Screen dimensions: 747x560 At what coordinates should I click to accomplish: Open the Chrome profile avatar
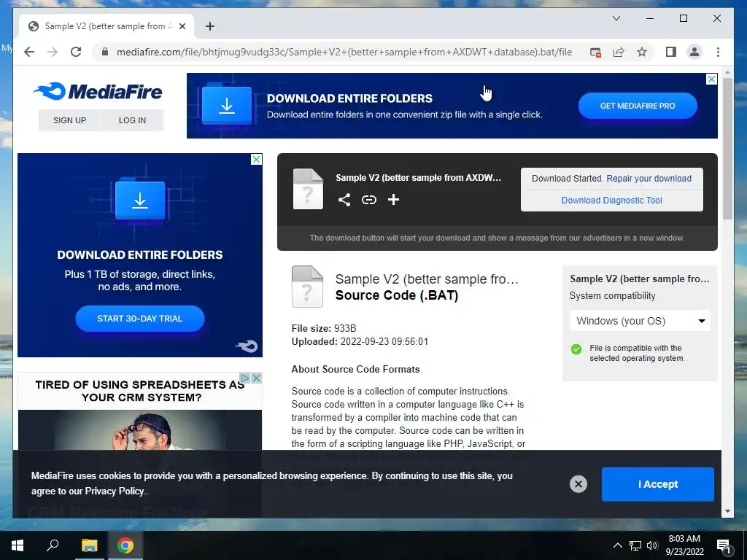click(x=694, y=52)
